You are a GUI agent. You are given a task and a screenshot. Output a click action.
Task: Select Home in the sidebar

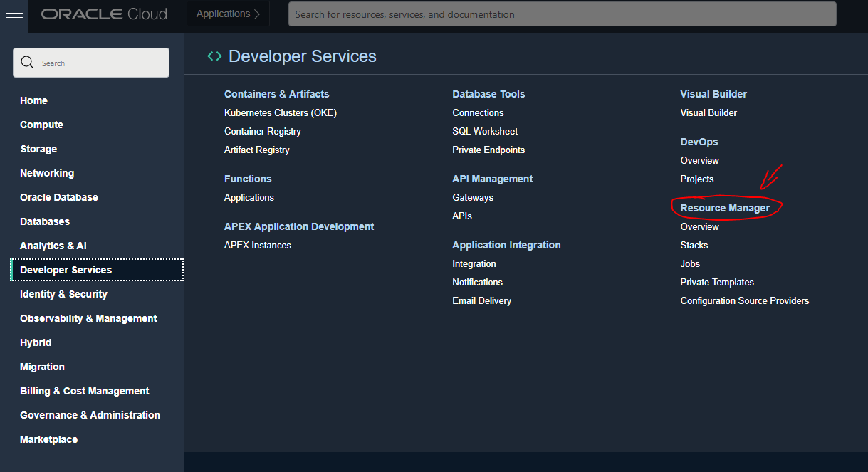33,100
